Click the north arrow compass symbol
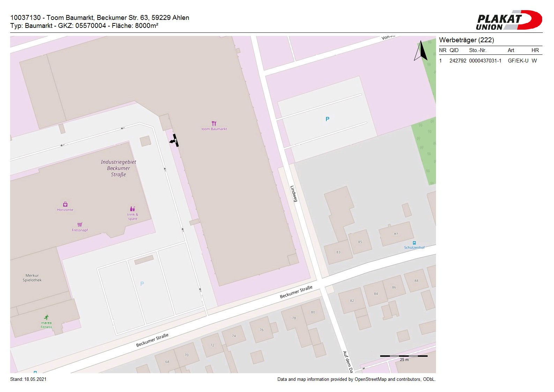This screenshot has height=392, width=554. tap(421, 51)
